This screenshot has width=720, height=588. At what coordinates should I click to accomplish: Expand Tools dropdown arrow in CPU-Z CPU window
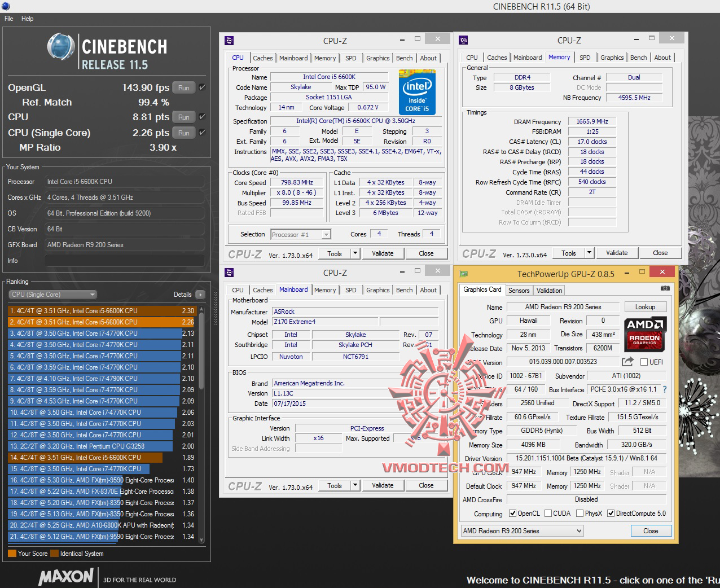(x=355, y=253)
